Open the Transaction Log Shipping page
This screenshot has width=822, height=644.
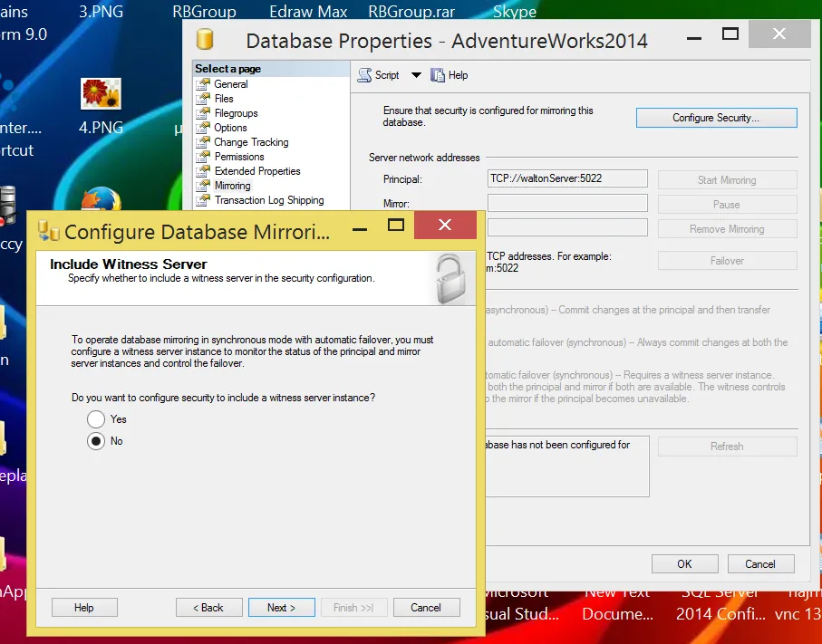(269, 200)
